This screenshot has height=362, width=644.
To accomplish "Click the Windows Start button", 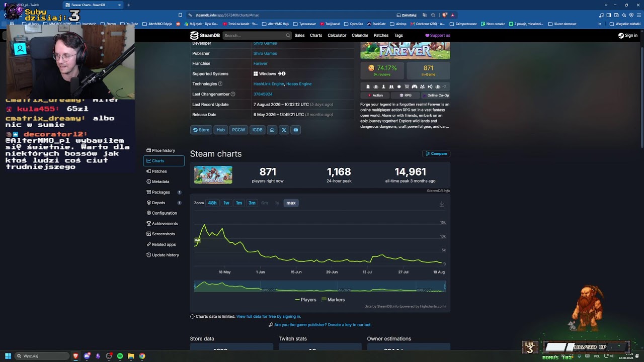I will tap(8, 356).
